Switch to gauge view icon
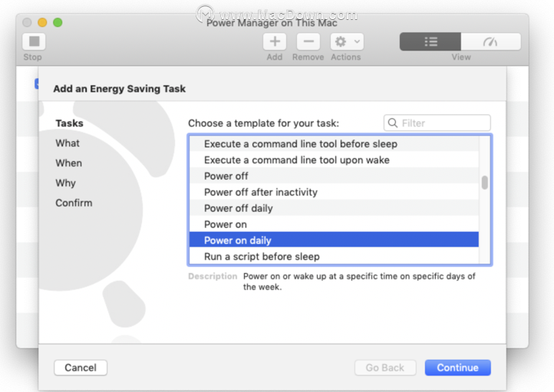Viewport: 554px width, 392px height. click(491, 41)
